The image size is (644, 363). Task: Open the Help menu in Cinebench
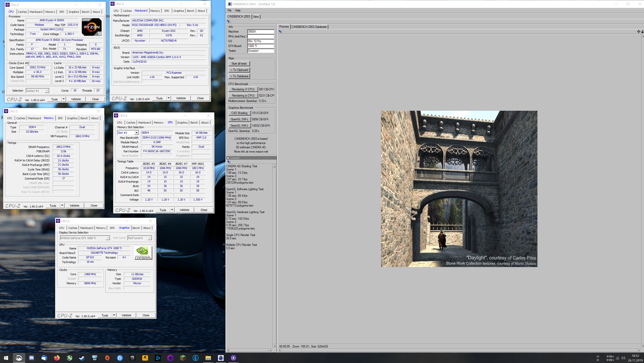238,10
